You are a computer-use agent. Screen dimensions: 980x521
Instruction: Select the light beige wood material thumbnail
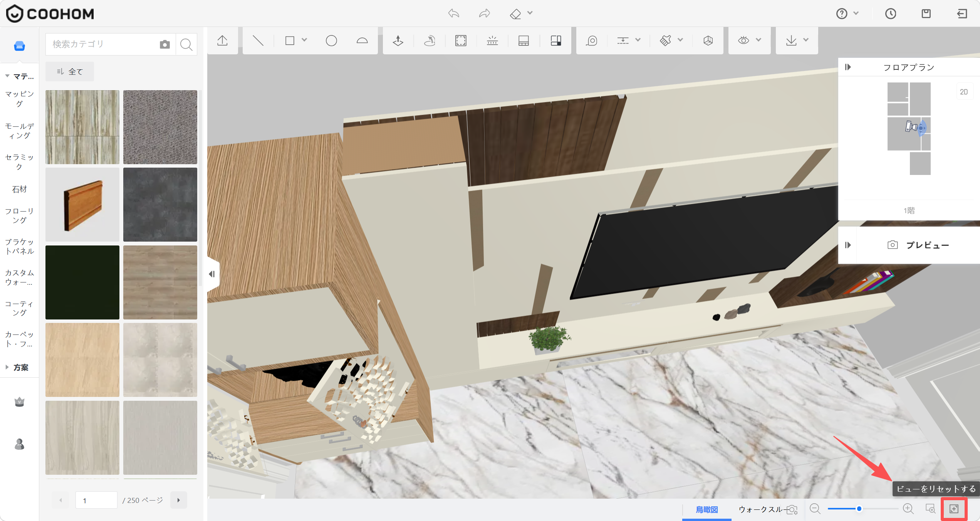tap(82, 360)
